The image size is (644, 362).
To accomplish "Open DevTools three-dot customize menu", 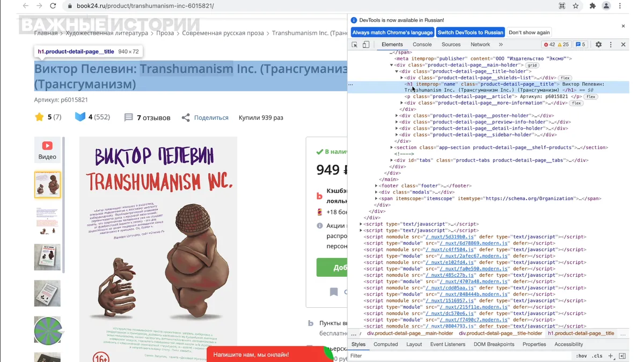I will pos(611,45).
